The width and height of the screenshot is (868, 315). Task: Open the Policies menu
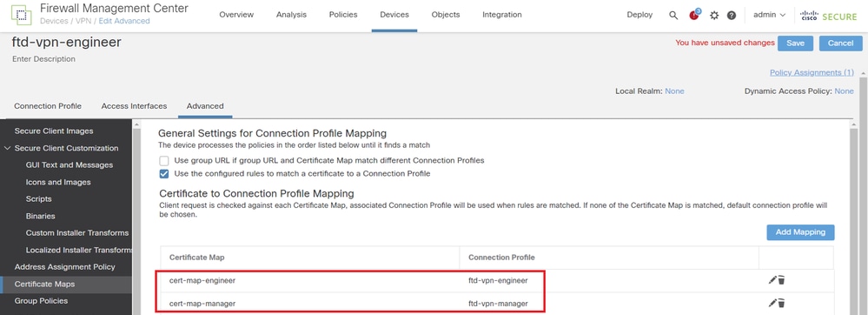(343, 15)
